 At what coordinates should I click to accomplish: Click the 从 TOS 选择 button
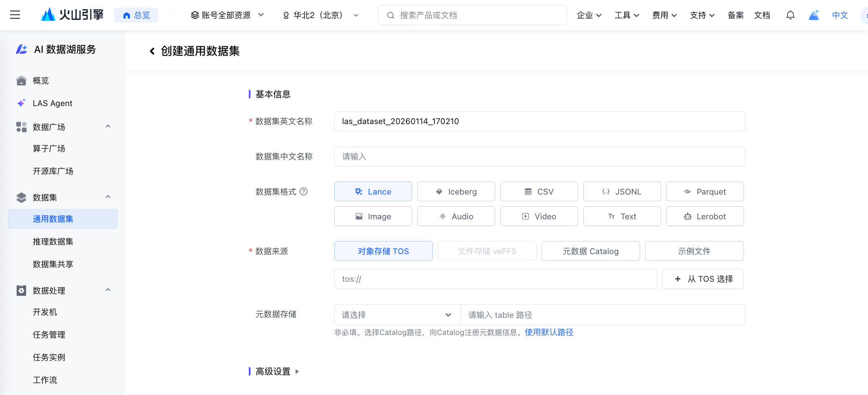click(703, 279)
